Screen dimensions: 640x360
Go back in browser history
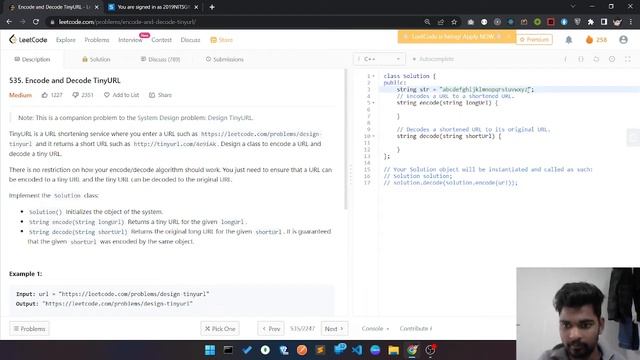(9, 22)
